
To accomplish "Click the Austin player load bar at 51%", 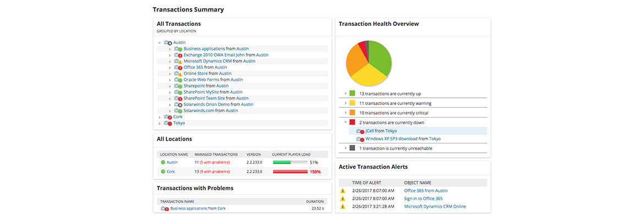I will click(x=290, y=163).
